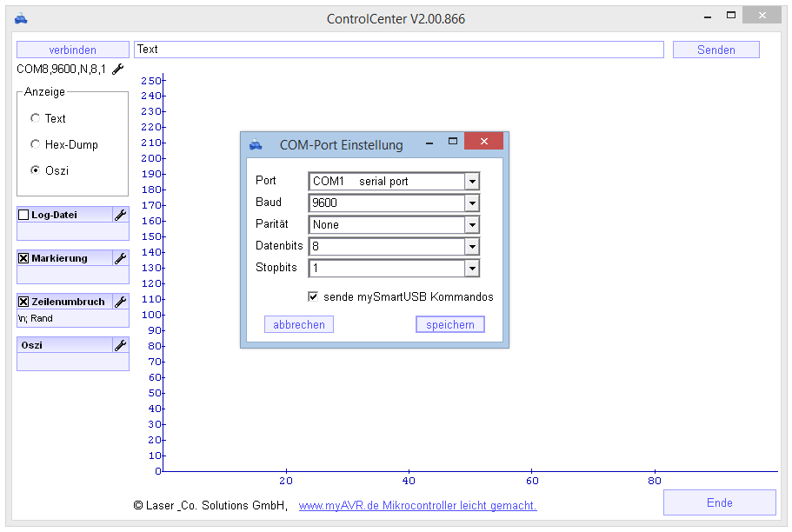Select the Text display radio button
This screenshot has width=792, height=532.
(x=35, y=118)
